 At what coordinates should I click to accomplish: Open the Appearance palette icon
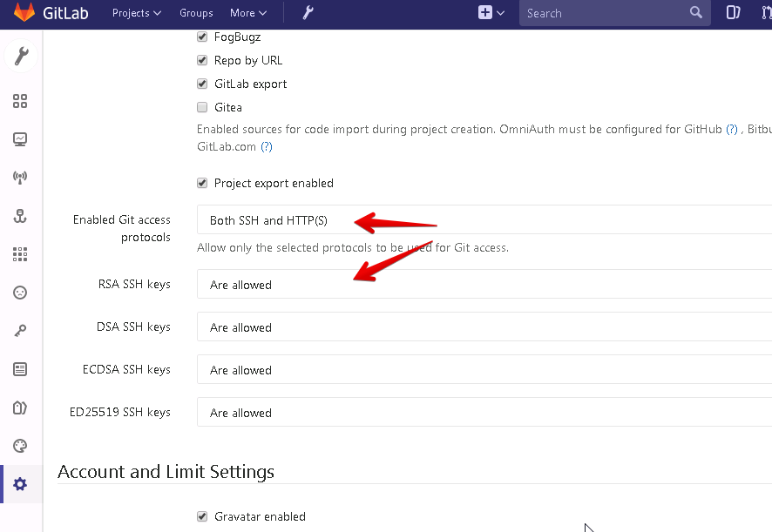20,446
